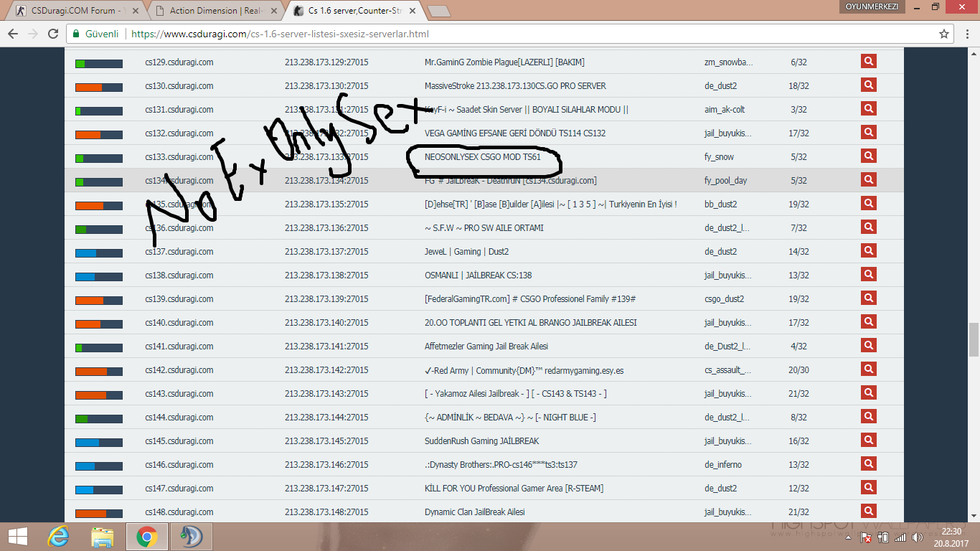Click player bar for cs137.csduragi.com
Screen dimensions: 980x551
coord(99,253)
